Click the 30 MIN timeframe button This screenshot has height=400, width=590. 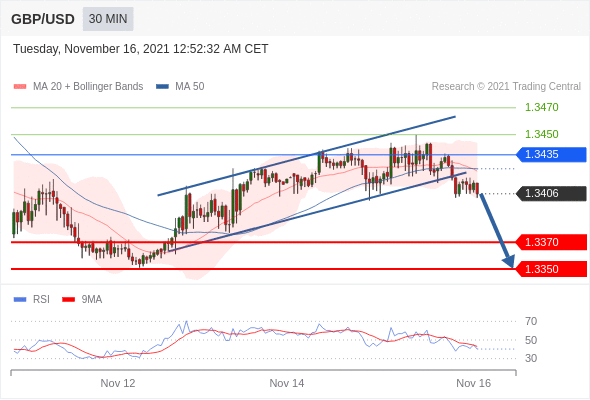108,19
